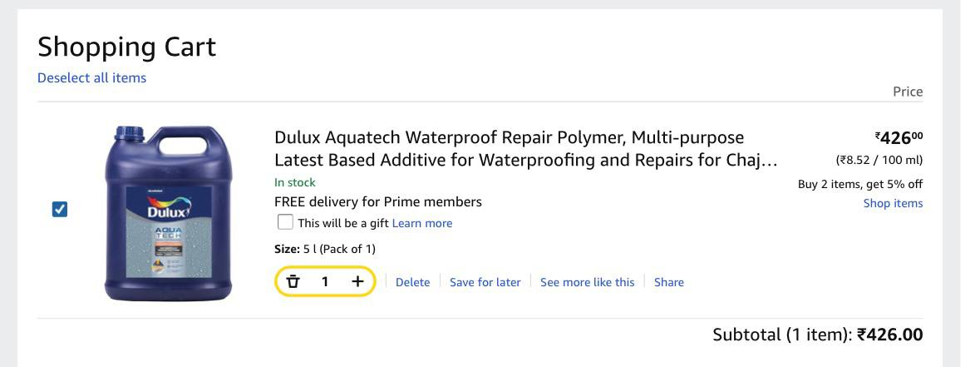Screen dimensions: 980x367
Task: Click 'FREE delivery for Prime members' text
Action: pyautogui.click(x=377, y=201)
